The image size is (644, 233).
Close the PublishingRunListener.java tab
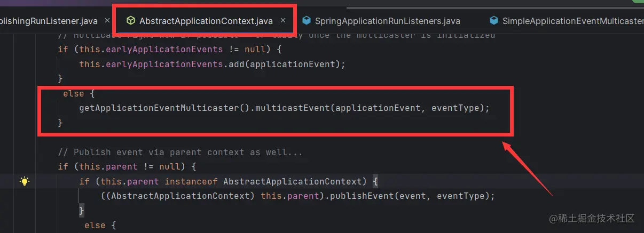tap(107, 21)
